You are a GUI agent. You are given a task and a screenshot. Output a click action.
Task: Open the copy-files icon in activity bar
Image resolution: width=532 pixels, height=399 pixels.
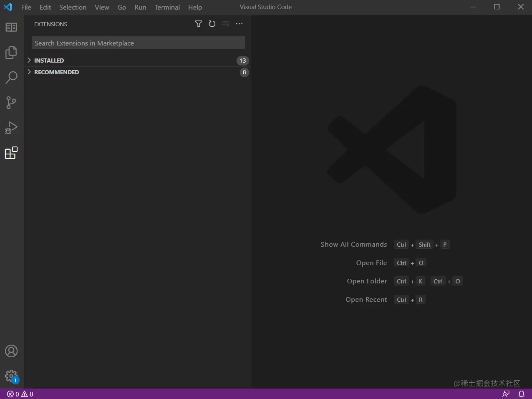click(11, 53)
